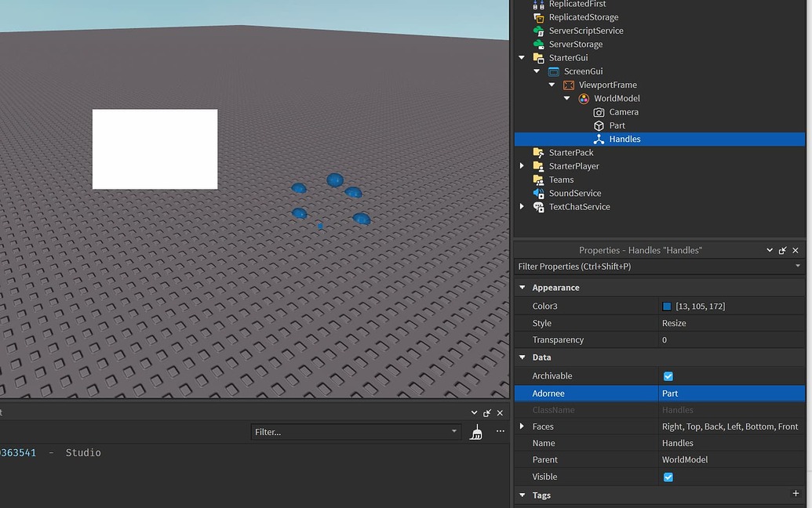This screenshot has height=508, width=812.
Task: Expand the Faces property
Action: point(523,426)
